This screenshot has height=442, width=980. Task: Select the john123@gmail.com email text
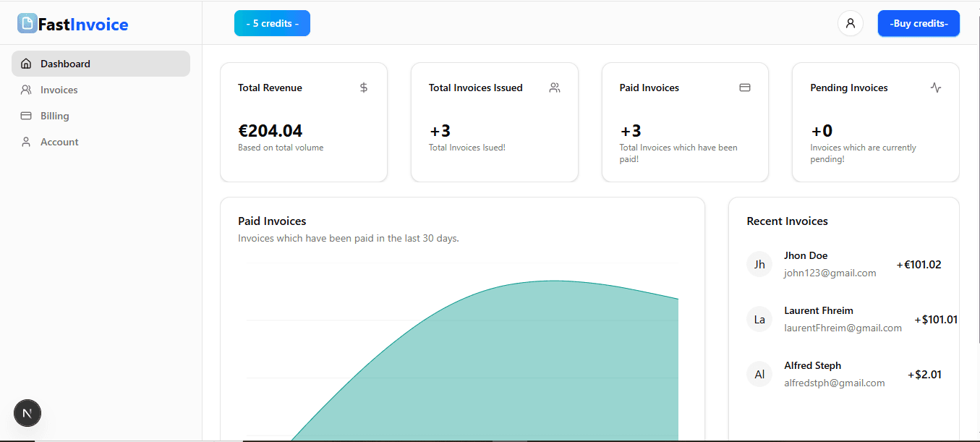(x=830, y=273)
